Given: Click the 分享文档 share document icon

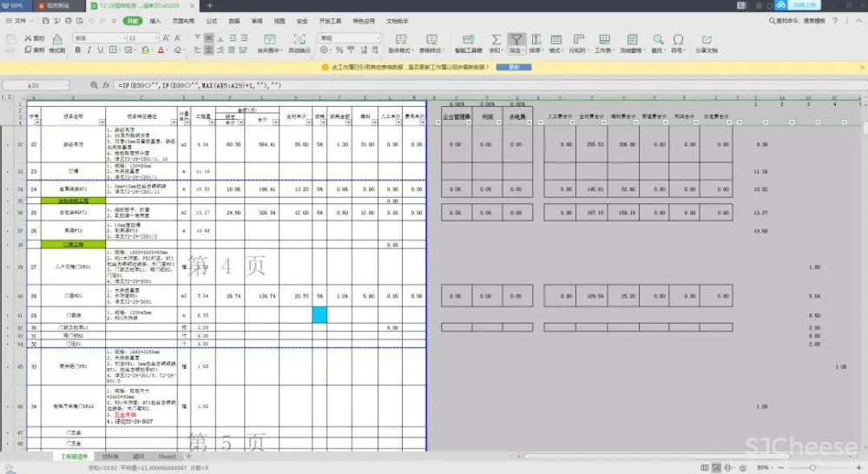Looking at the screenshot, I should 706,40.
